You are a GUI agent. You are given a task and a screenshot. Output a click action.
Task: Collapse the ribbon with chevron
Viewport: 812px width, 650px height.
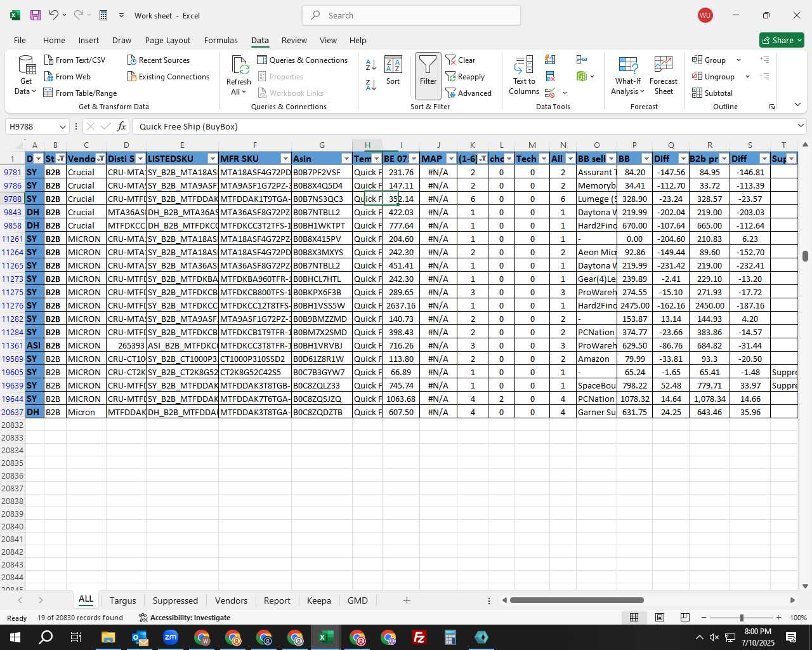(x=797, y=105)
